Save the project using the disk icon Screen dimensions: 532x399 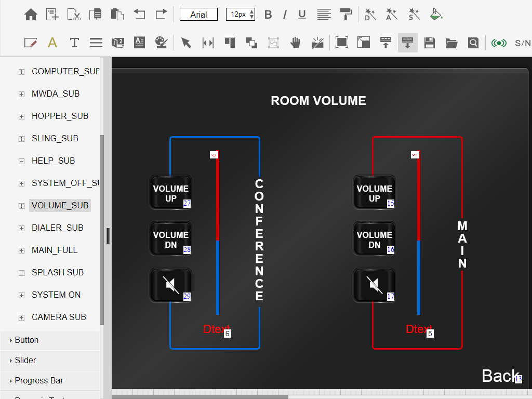(430, 43)
